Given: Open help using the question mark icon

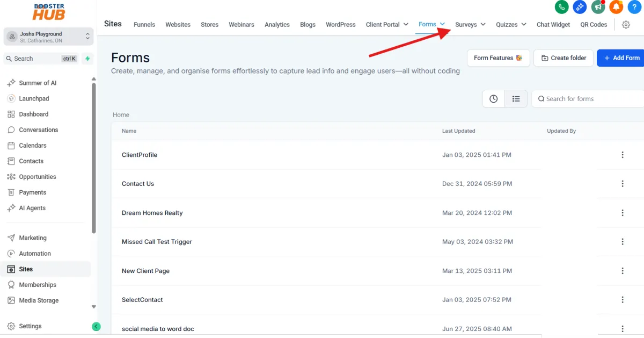Looking at the screenshot, I should [634, 8].
